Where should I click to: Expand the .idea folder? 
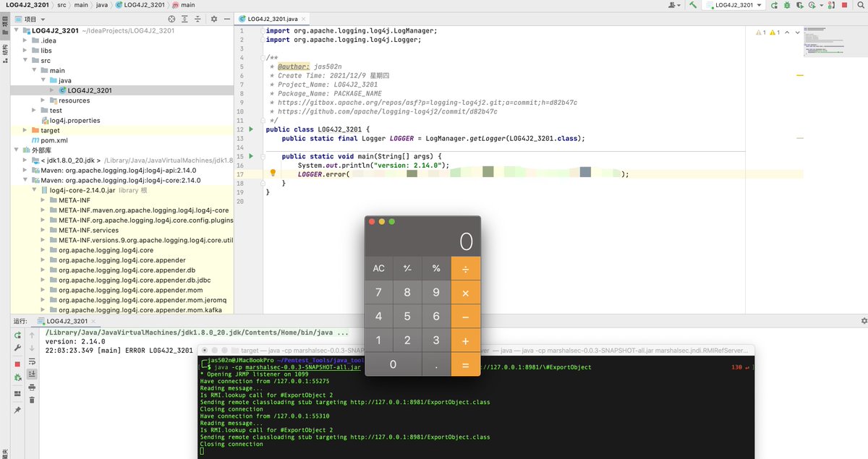(25, 40)
